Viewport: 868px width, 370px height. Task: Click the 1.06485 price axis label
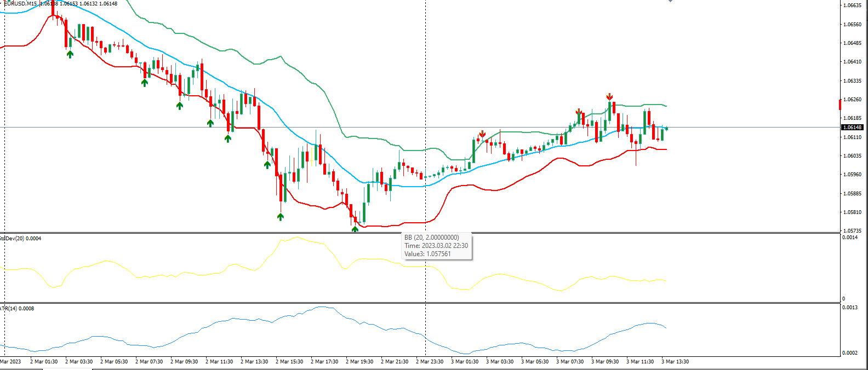(852, 43)
